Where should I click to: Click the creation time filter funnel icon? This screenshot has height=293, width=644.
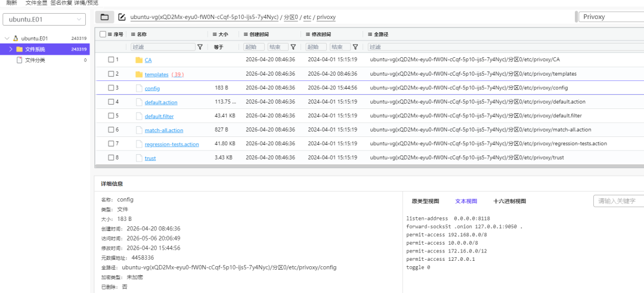293,47
